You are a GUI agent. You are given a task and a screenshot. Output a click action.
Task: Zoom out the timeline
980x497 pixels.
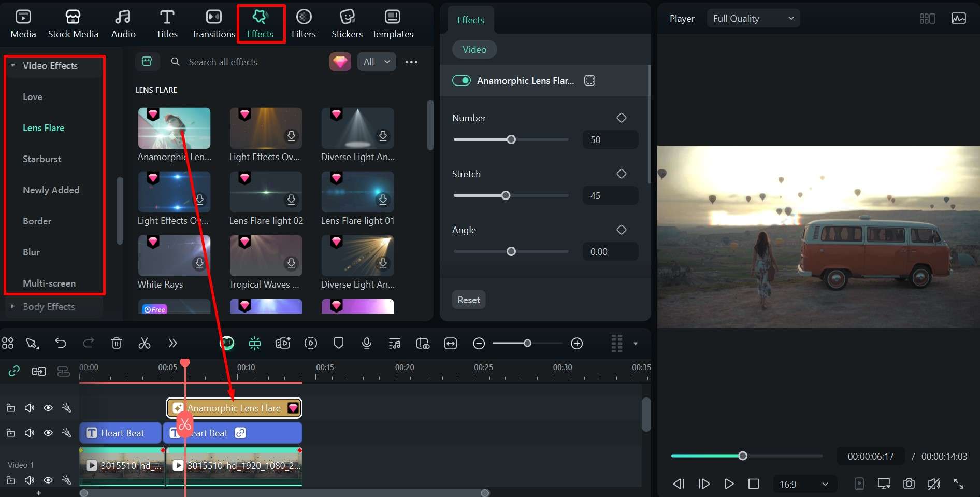pos(479,343)
